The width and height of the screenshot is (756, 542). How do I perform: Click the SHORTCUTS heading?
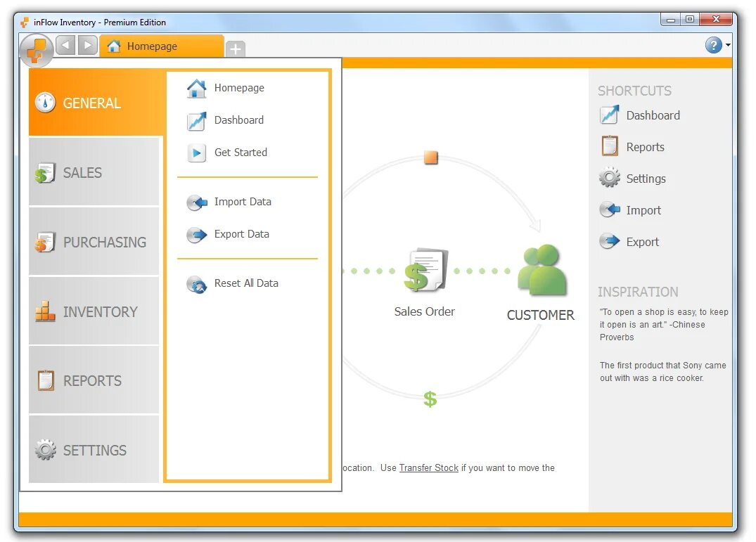click(634, 91)
